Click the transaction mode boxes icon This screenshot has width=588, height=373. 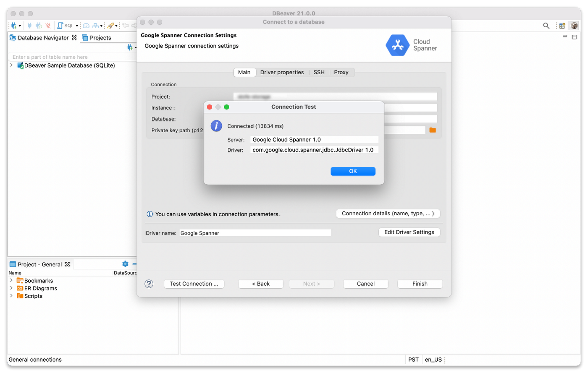point(95,26)
